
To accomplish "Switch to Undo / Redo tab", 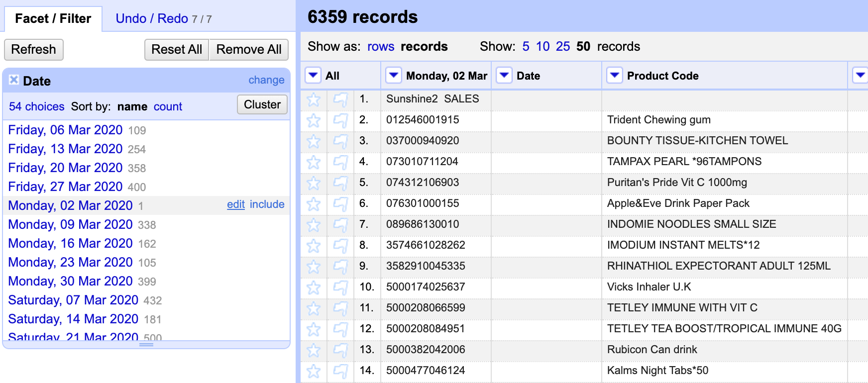I will [151, 19].
